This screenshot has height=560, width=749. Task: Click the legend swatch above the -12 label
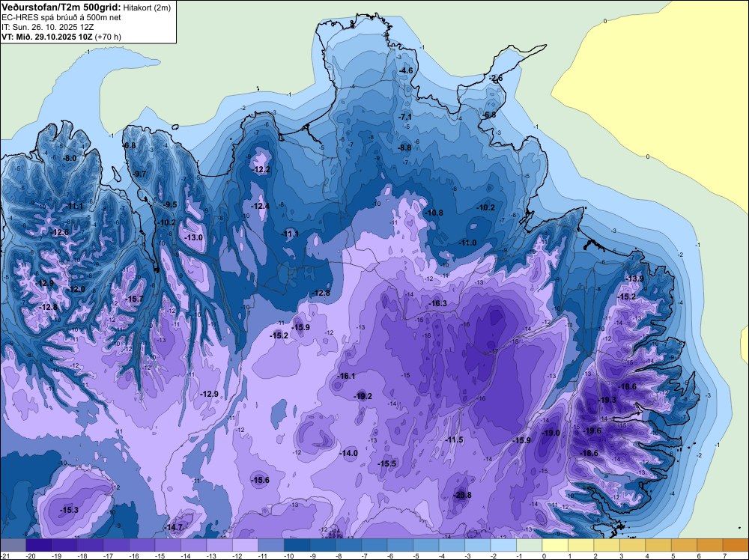point(245,545)
